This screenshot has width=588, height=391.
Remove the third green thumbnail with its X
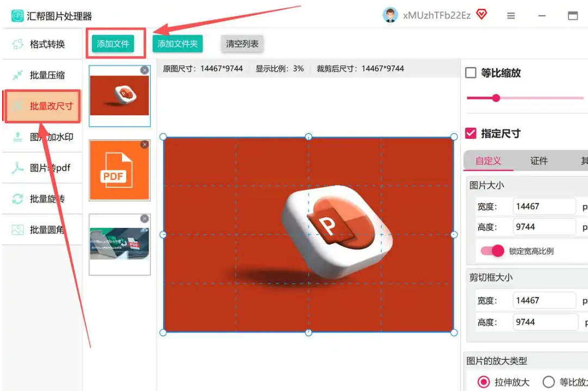tap(144, 219)
